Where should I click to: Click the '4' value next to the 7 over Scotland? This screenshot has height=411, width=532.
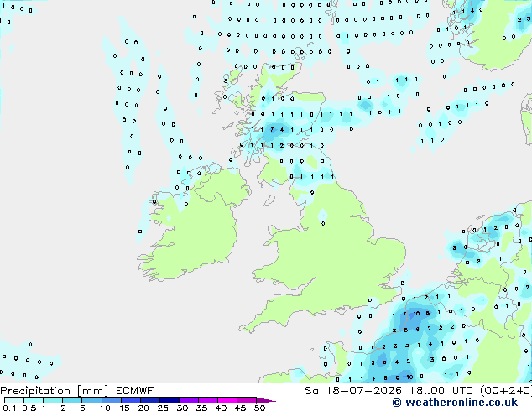pos(282,129)
